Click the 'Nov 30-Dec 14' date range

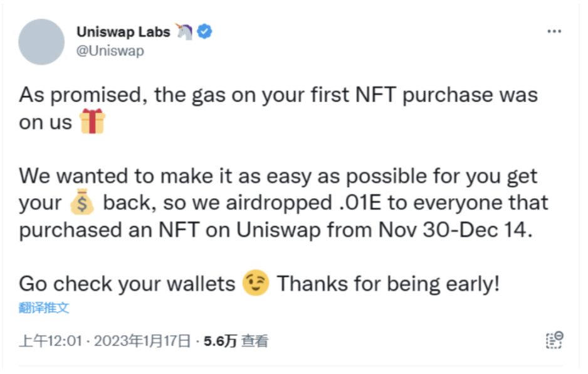coord(455,230)
